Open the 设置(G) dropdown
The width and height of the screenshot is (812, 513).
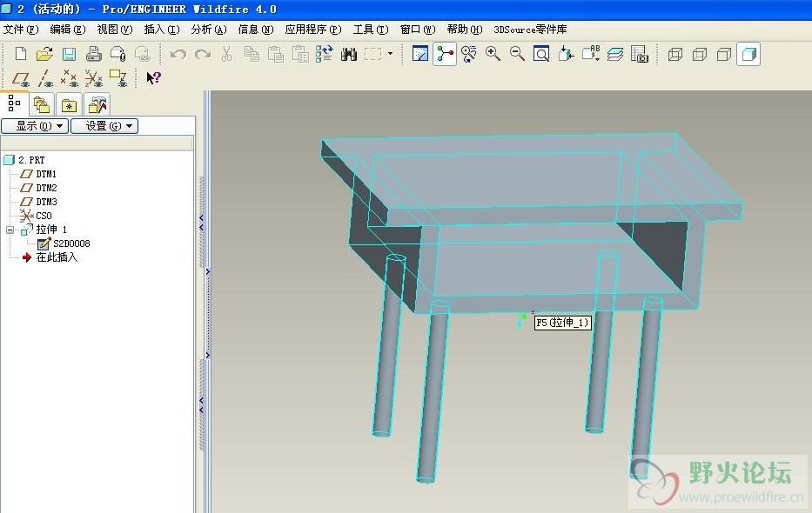point(104,126)
